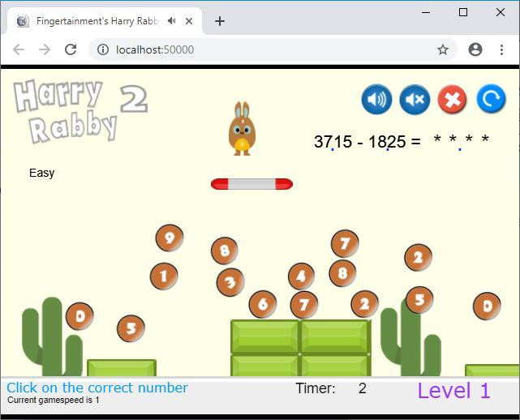The width and height of the screenshot is (520, 420).
Task: Click 'Click on the correct number' text
Action: pos(97,388)
